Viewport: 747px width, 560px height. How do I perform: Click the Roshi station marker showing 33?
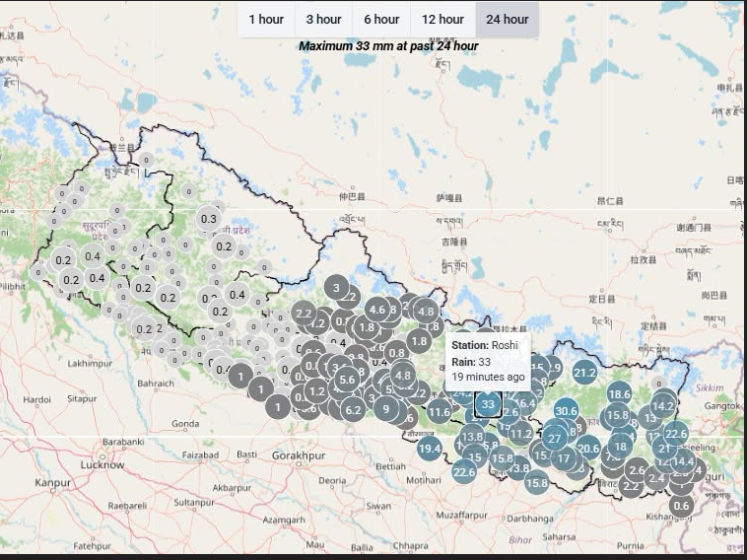pos(488,404)
